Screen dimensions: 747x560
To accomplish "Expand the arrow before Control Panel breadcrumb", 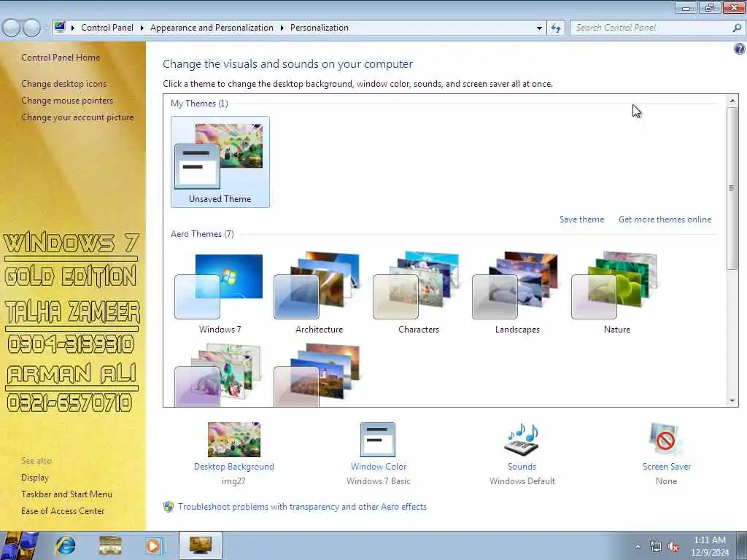I will 73,28.
